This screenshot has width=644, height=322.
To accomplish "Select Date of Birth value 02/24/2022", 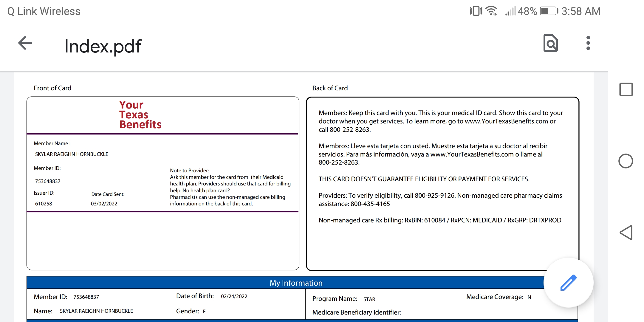I will click(234, 296).
